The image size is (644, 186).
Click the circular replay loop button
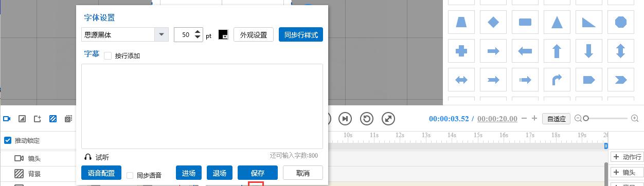coord(367,119)
